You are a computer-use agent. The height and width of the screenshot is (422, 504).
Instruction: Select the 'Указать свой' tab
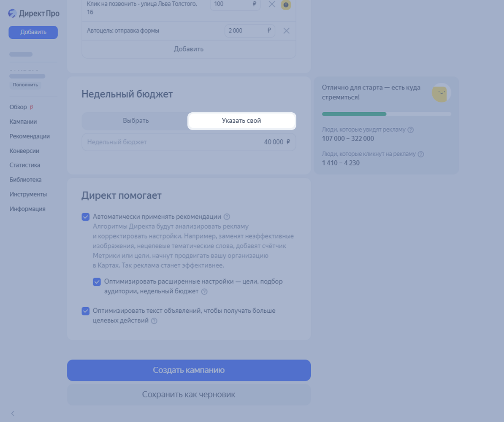coord(241,121)
